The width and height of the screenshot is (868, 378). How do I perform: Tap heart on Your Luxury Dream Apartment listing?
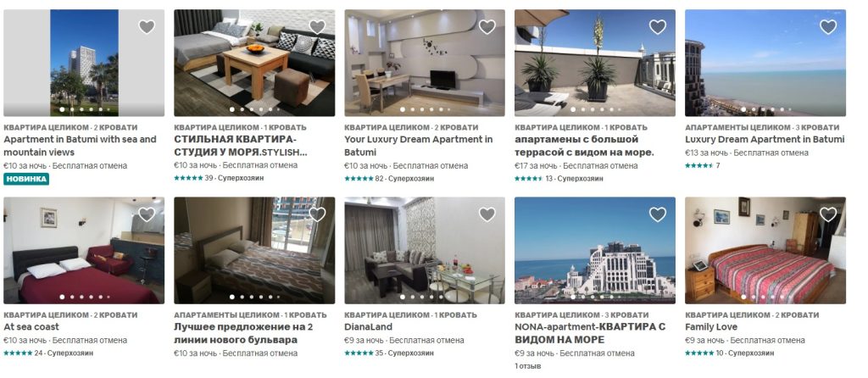click(x=487, y=26)
